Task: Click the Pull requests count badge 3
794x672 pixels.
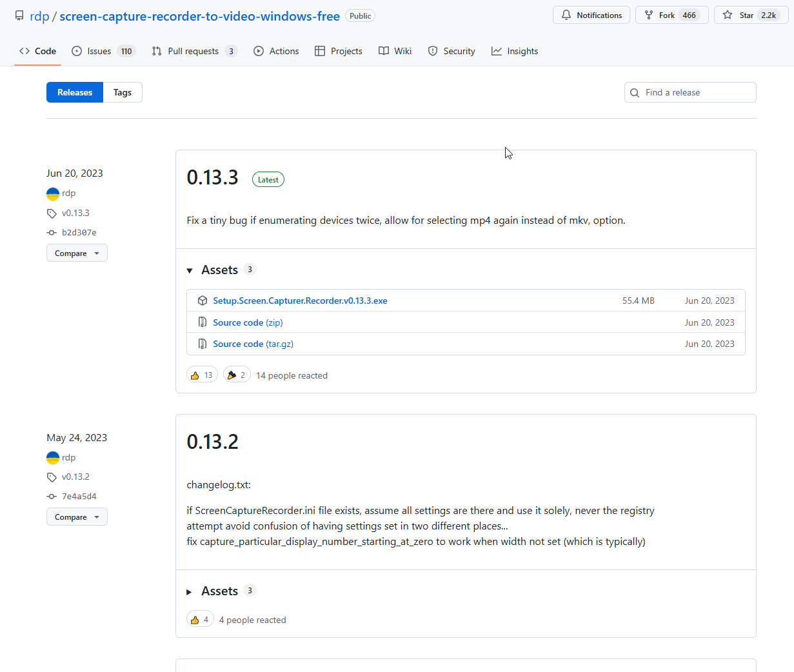Action: (231, 51)
